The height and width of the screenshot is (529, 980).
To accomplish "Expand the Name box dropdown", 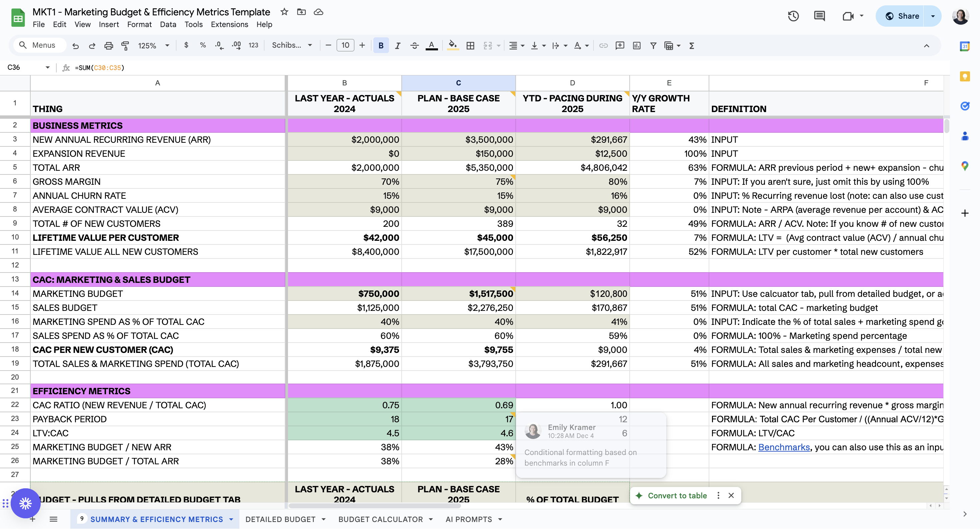I will tap(48, 67).
